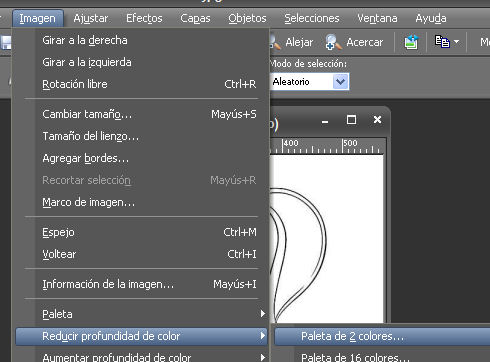
Task: Click the save diskette icon
Action: point(6,43)
